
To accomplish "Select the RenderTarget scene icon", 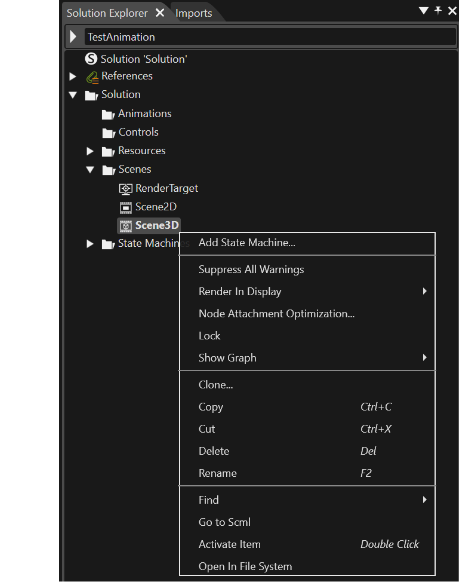I will pyautogui.click(x=125, y=189).
